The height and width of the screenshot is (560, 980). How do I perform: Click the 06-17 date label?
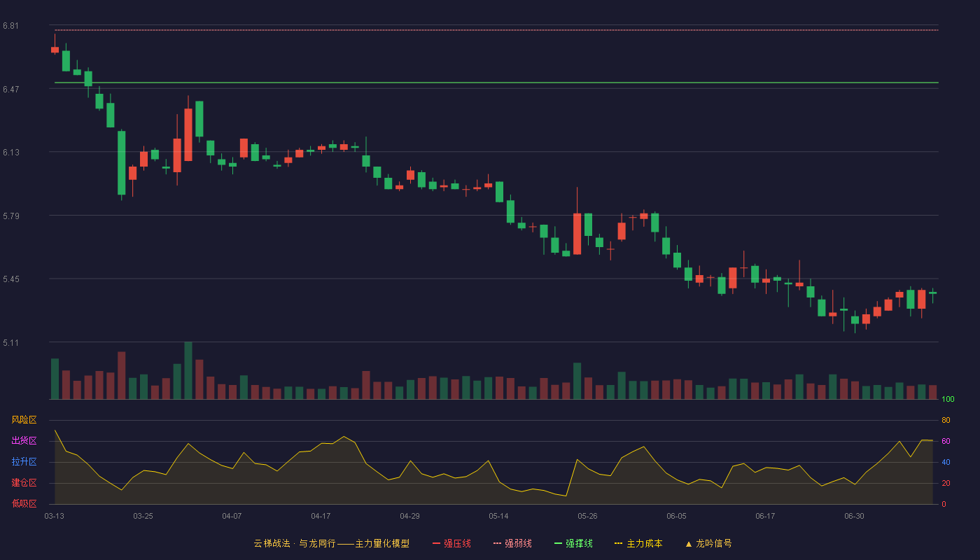(x=765, y=516)
